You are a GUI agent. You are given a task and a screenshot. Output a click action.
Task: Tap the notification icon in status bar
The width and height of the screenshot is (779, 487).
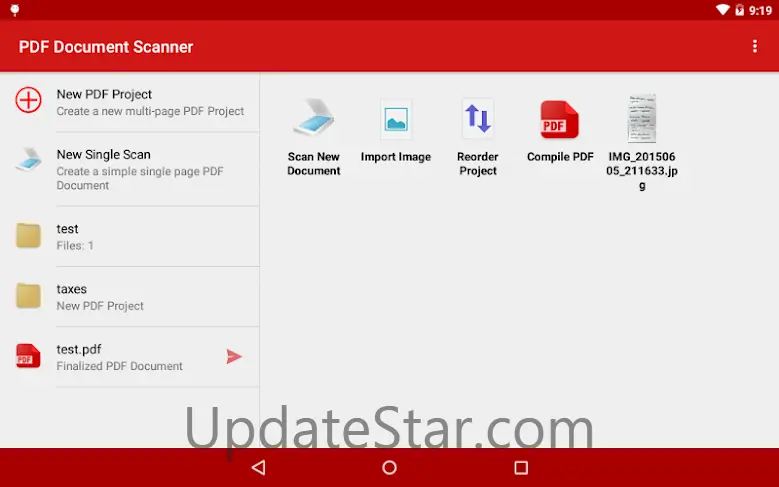tap(15, 10)
